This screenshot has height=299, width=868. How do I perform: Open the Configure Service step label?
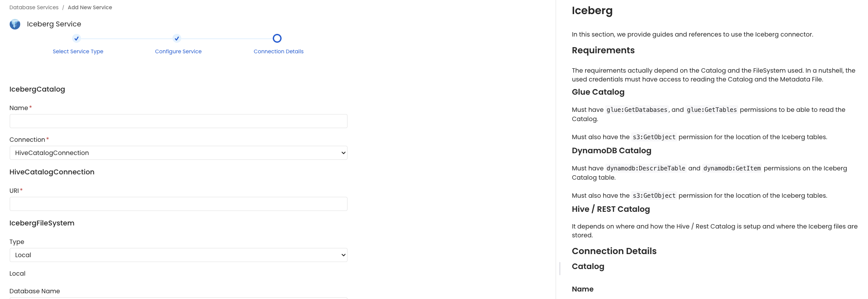click(x=178, y=52)
